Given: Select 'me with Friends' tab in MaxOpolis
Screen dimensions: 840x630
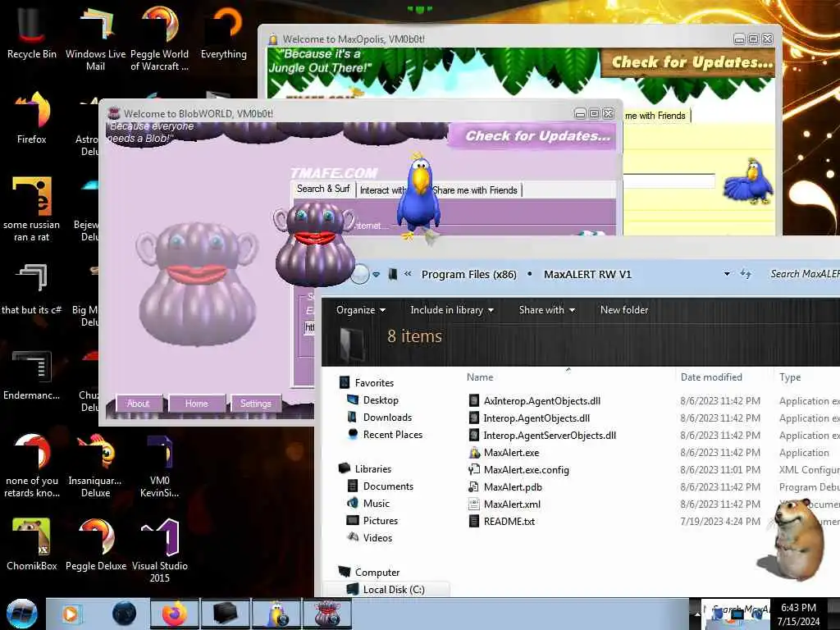Looking at the screenshot, I should click(x=655, y=116).
